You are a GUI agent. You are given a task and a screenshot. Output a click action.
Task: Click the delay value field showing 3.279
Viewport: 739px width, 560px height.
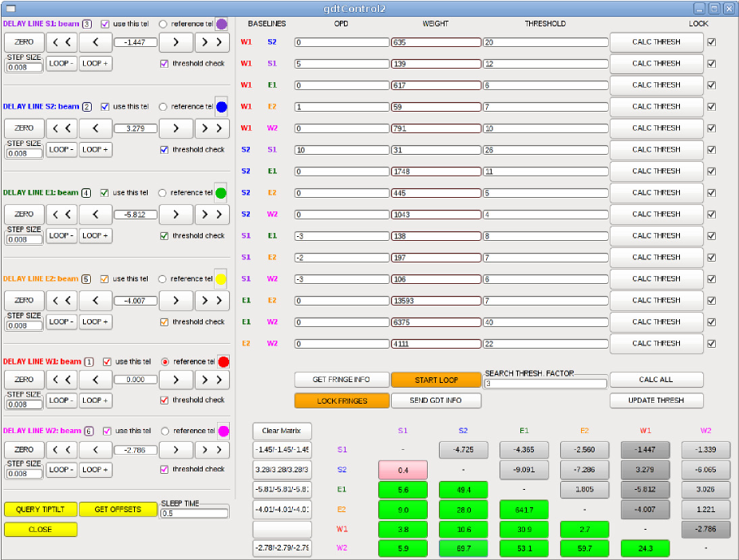(135, 128)
